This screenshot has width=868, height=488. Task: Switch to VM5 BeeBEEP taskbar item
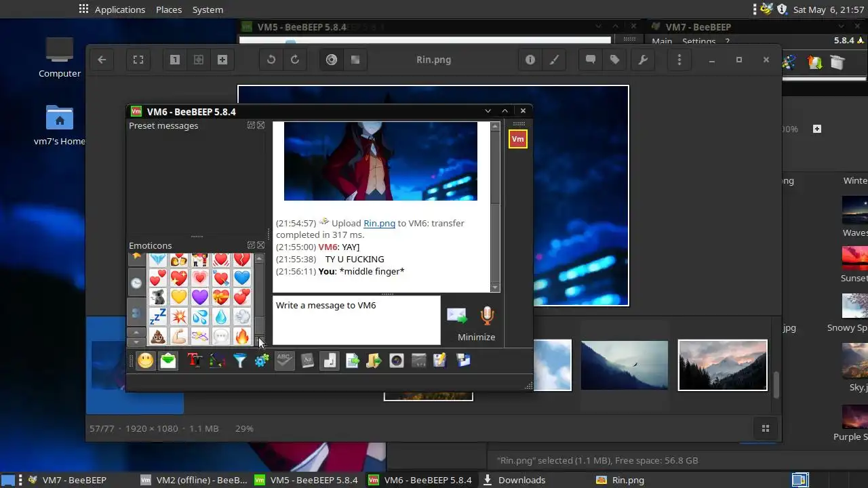[307, 480]
